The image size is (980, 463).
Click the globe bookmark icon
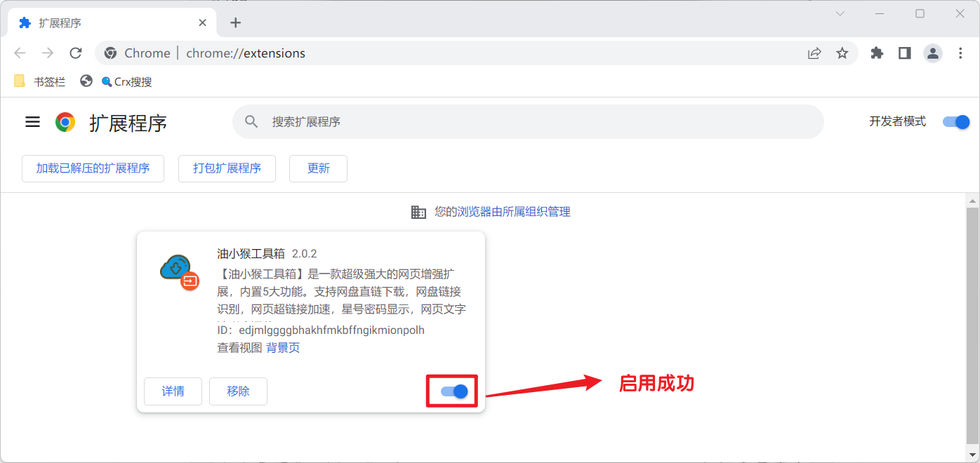click(86, 81)
